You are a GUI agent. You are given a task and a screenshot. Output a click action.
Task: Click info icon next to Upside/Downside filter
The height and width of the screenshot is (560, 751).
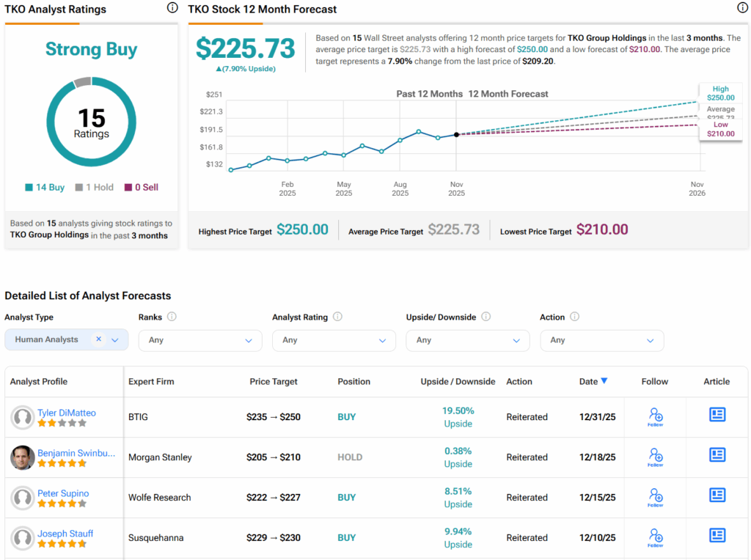click(486, 317)
